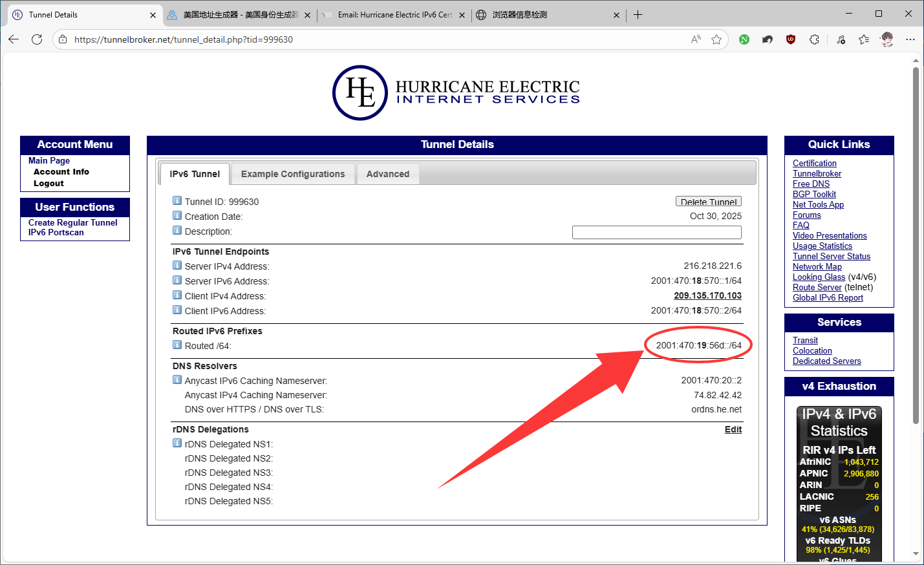Switch to the Email: Hurricane Electric IPv6 browser tab

(394, 15)
